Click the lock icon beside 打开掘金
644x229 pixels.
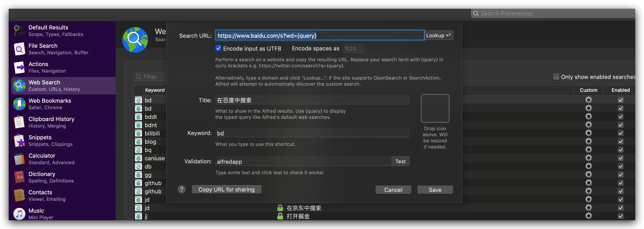click(280, 216)
